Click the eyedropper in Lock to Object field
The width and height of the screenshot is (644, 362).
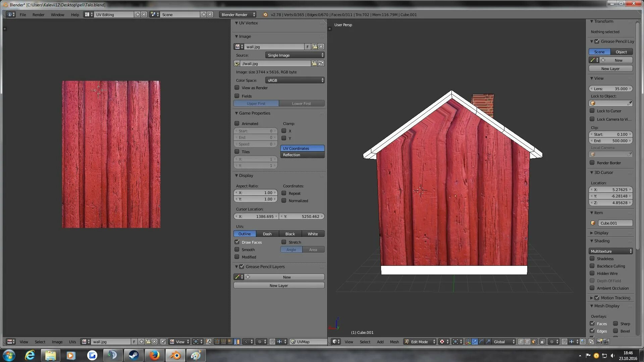point(630,103)
